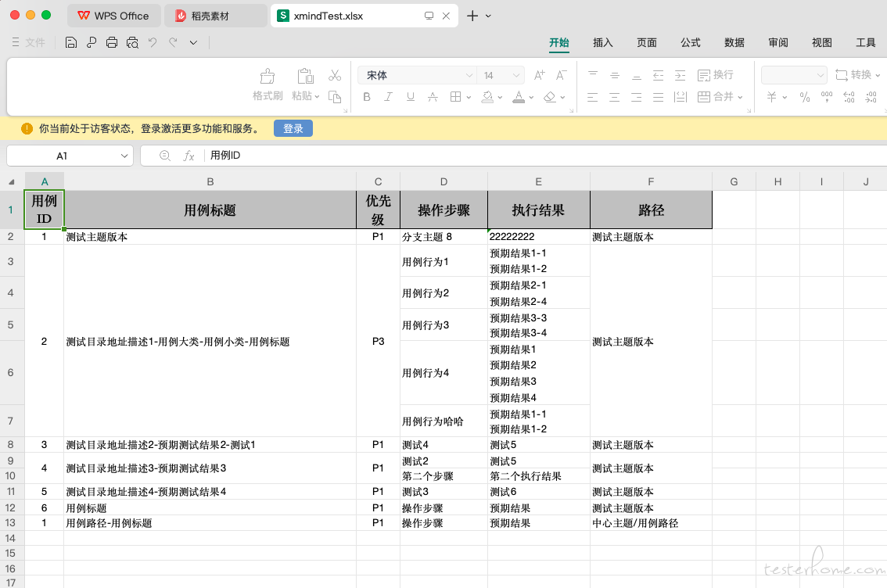Viewport: 887px width, 588px height.
Task: Open the fill color dropdown arrow
Action: click(500, 97)
